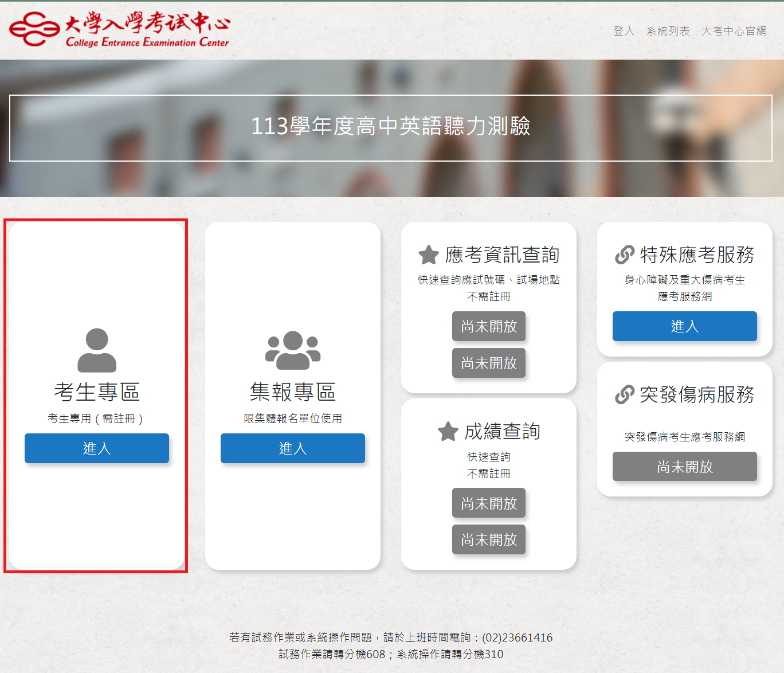Click the star icon beside 成績查詢
The width and height of the screenshot is (784, 673).
[448, 432]
